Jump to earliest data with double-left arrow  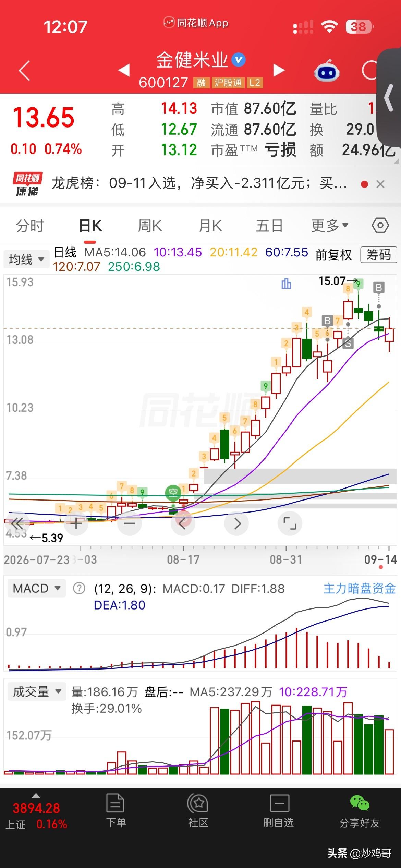[x=16, y=523]
